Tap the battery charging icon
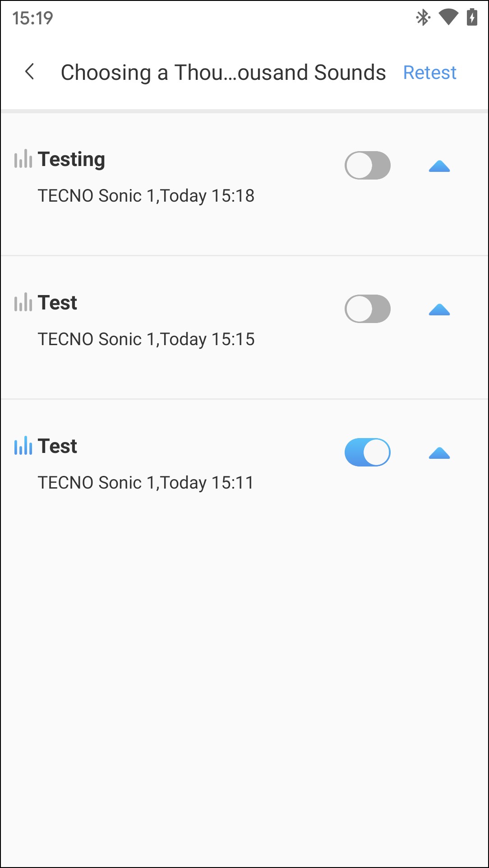The image size is (489, 868). coord(472,18)
